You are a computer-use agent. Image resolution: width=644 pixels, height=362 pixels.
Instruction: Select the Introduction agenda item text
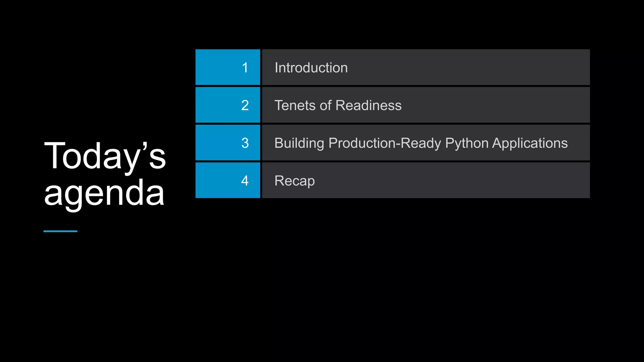point(311,68)
